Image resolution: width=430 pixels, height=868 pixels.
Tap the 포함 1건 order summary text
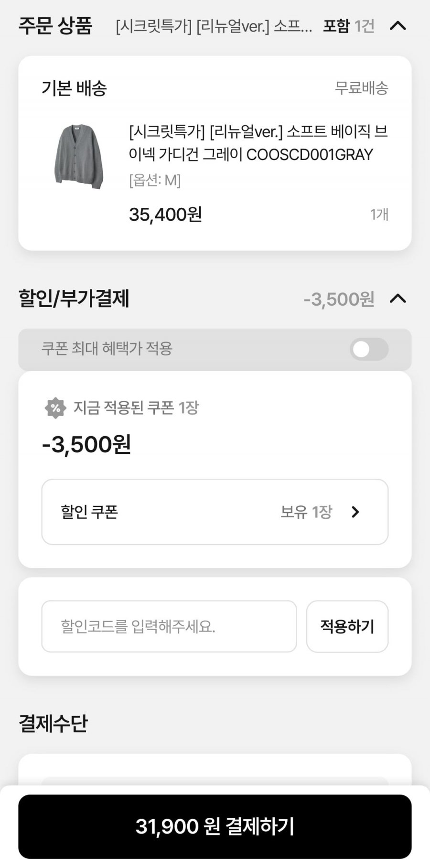348,26
